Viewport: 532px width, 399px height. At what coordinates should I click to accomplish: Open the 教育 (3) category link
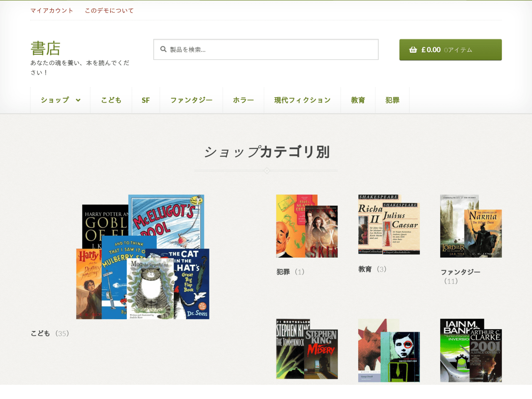pyautogui.click(x=372, y=269)
